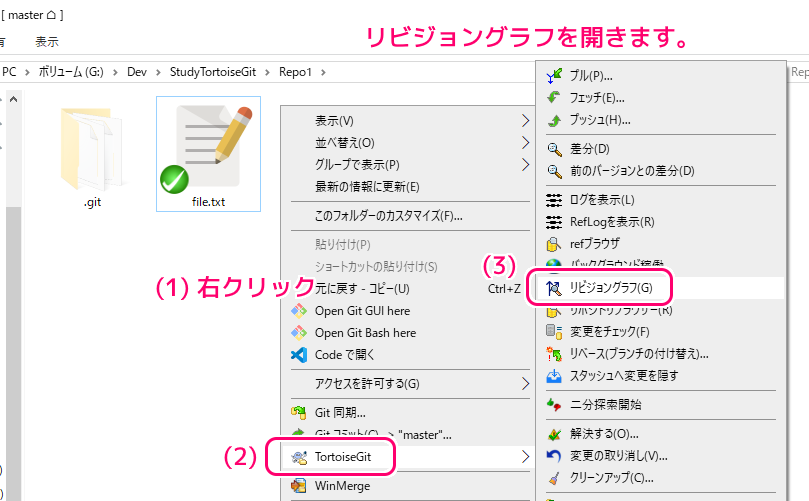This screenshot has height=501, width=809.
Task: Expand the 並べ替え(O) submenu arrow
Action: coord(525,143)
